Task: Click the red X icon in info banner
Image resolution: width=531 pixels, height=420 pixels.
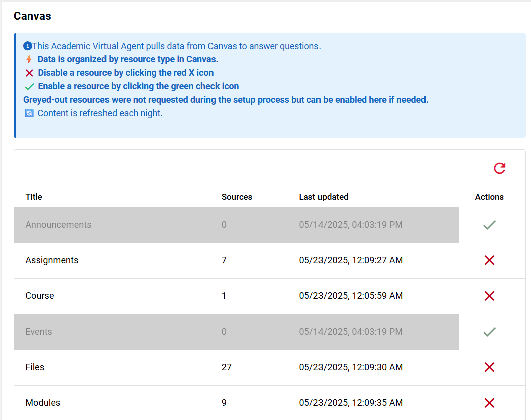Action: (x=29, y=73)
